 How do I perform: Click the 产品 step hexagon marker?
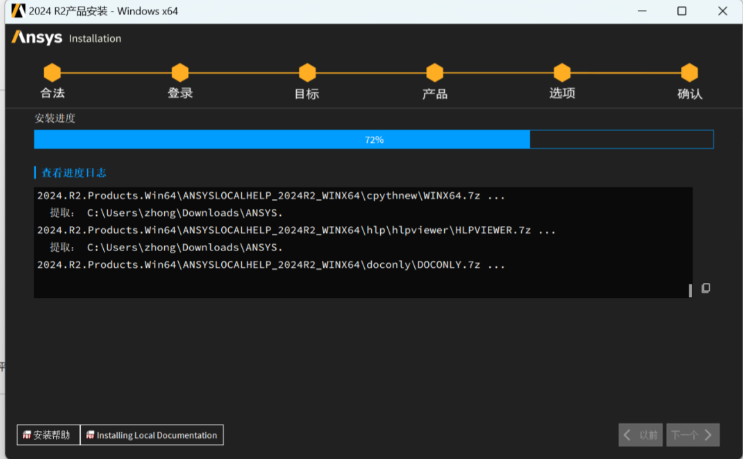click(x=434, y=73)
